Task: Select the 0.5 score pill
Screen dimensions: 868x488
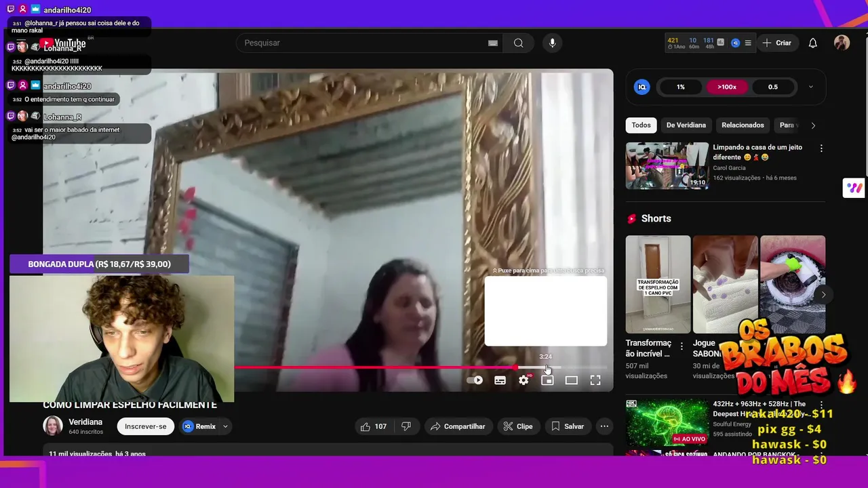Action: [x=773, y=87]
